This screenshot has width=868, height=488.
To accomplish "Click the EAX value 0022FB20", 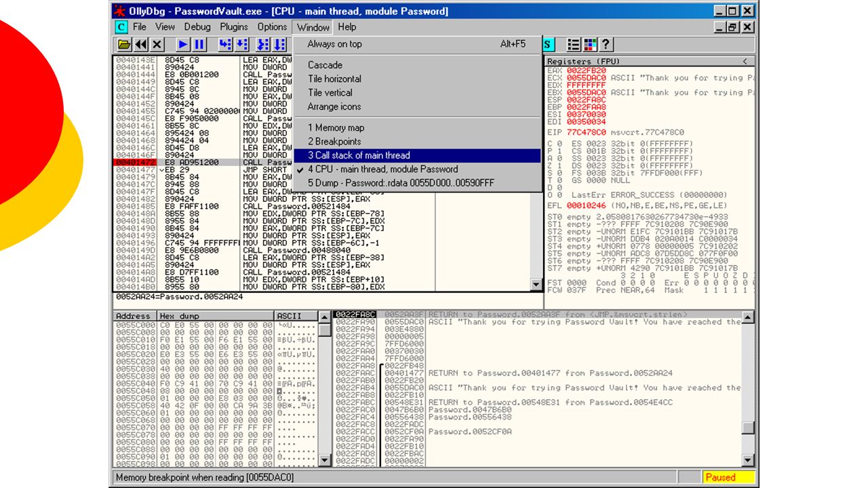I will click(587, 70).
